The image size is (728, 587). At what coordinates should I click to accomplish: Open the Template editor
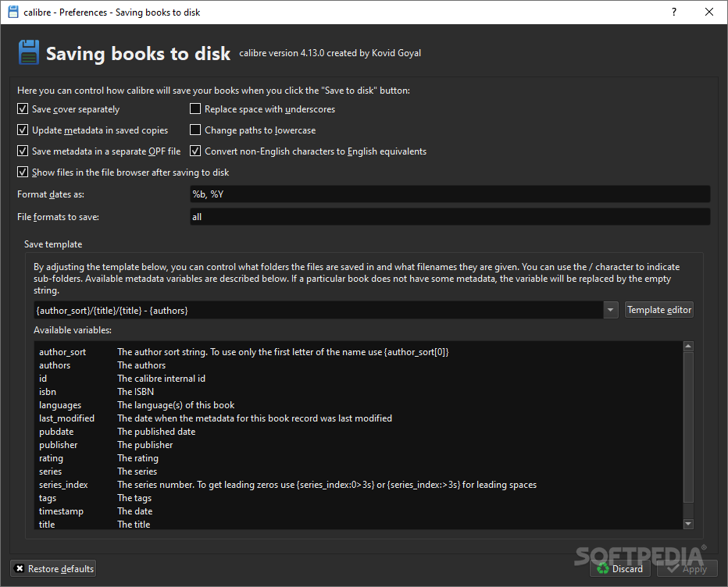click(x=658, y=310)
